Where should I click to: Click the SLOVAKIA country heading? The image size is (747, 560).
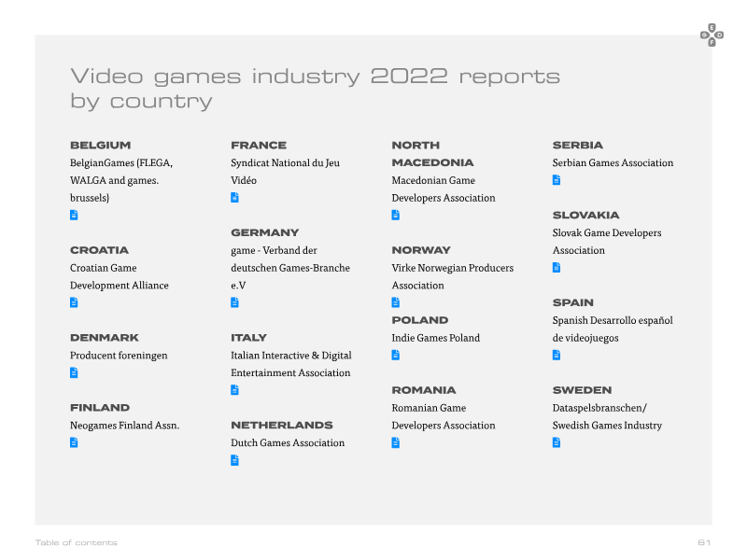click(x=586, y=216)
